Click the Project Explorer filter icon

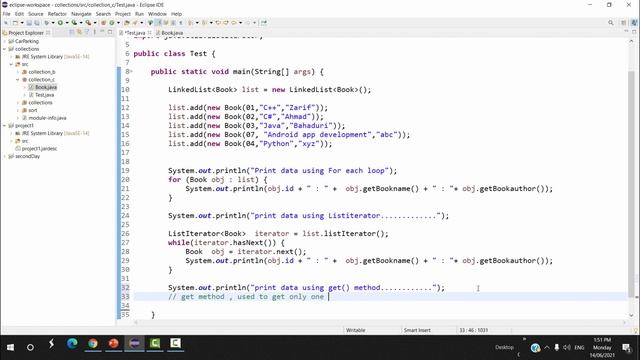pos(87,32)
